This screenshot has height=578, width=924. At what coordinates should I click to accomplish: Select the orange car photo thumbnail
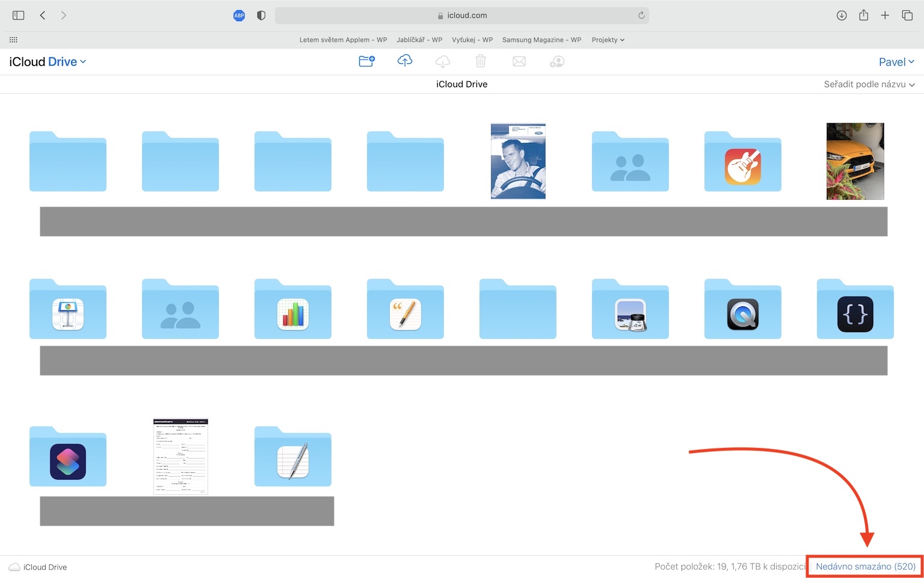[855, 161]
